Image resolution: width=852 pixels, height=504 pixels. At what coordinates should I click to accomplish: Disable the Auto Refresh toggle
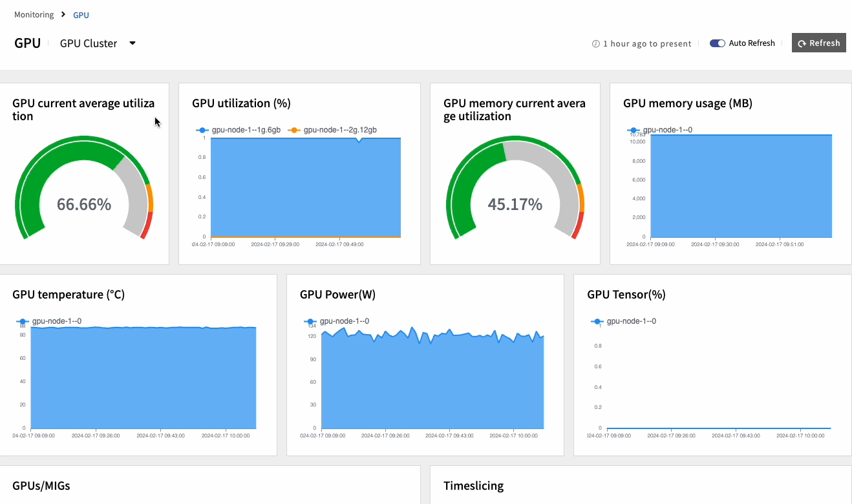717,43
